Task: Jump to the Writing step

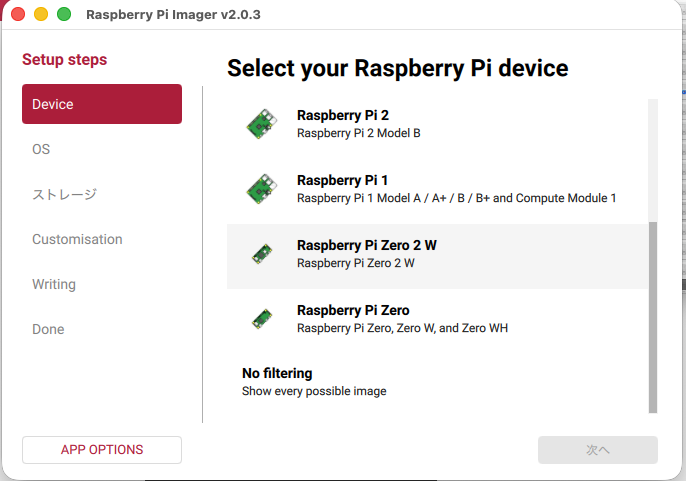Action: pos(54,284)
